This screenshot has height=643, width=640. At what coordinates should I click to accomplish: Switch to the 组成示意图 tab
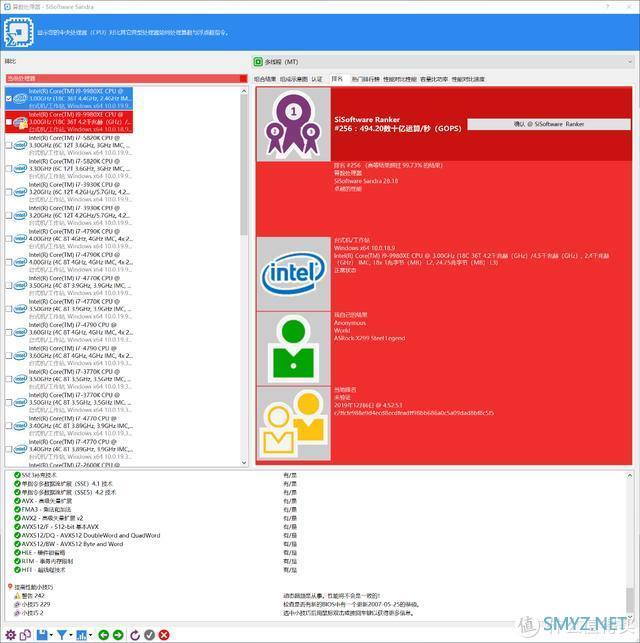pyautogui.click(x=294, y=79)
